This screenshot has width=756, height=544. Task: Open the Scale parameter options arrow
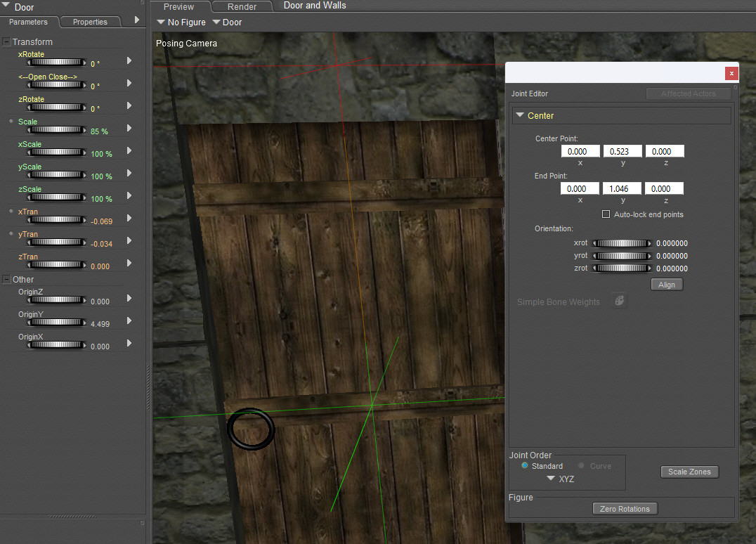[x=129, y=129]
